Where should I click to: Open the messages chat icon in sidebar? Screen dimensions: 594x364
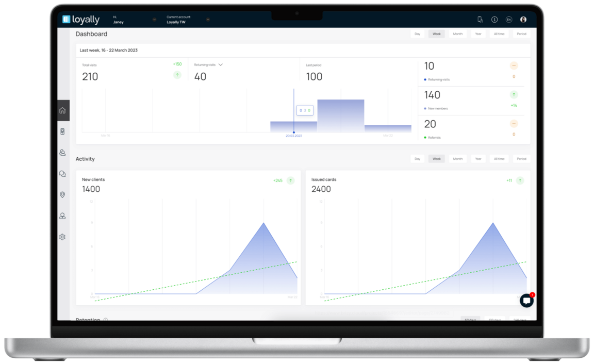point(62,174)
